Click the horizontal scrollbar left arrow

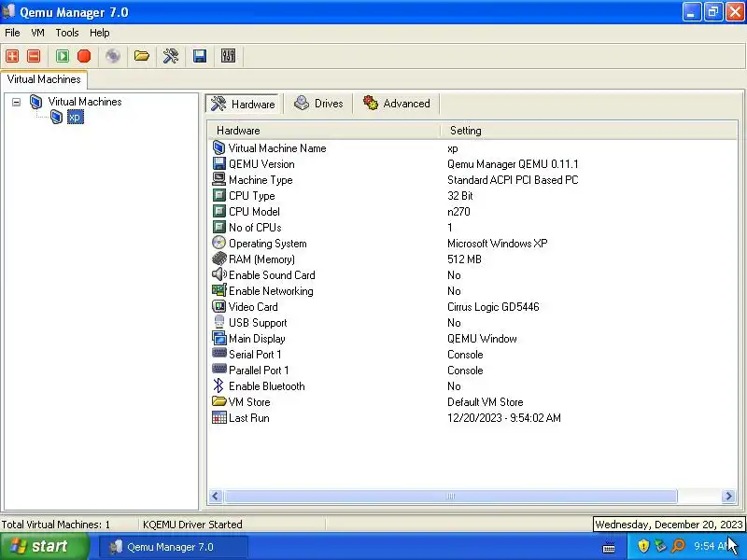coord(216,497)
